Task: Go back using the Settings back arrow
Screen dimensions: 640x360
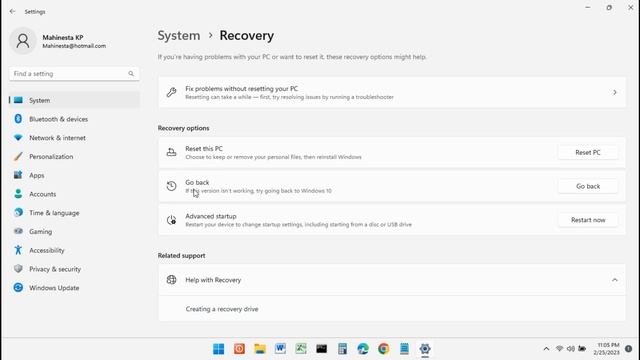Action: click(12, 11)
